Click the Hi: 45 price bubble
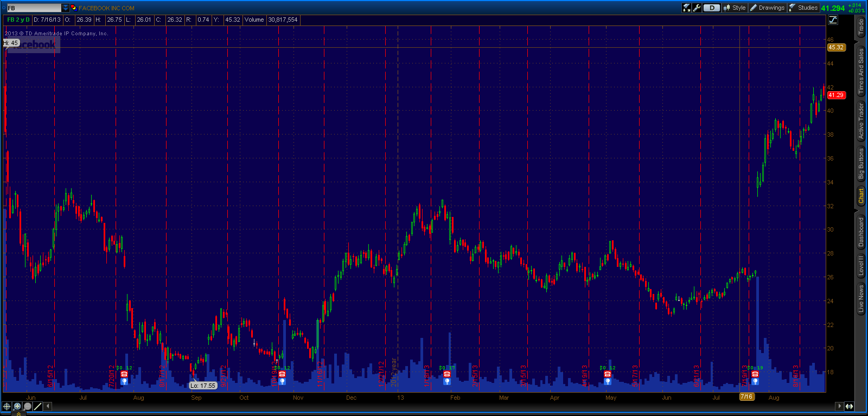 pos(11,43)
